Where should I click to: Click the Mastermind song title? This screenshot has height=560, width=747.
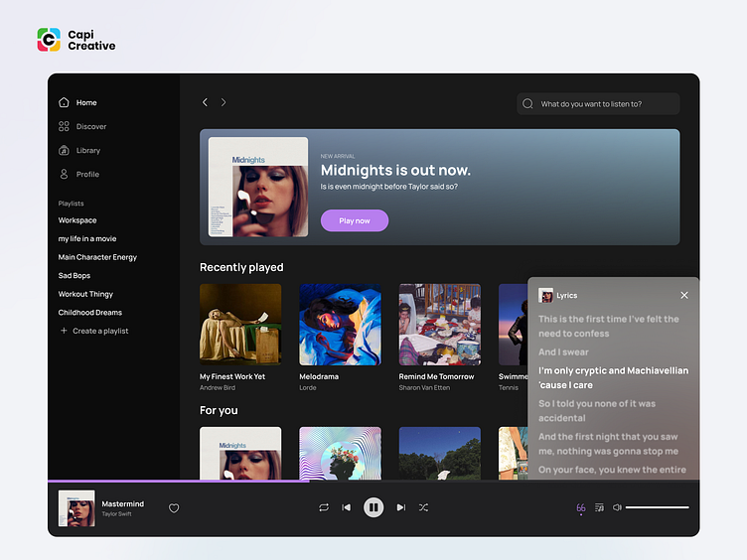pyautogui.click(x=123, y=503)
